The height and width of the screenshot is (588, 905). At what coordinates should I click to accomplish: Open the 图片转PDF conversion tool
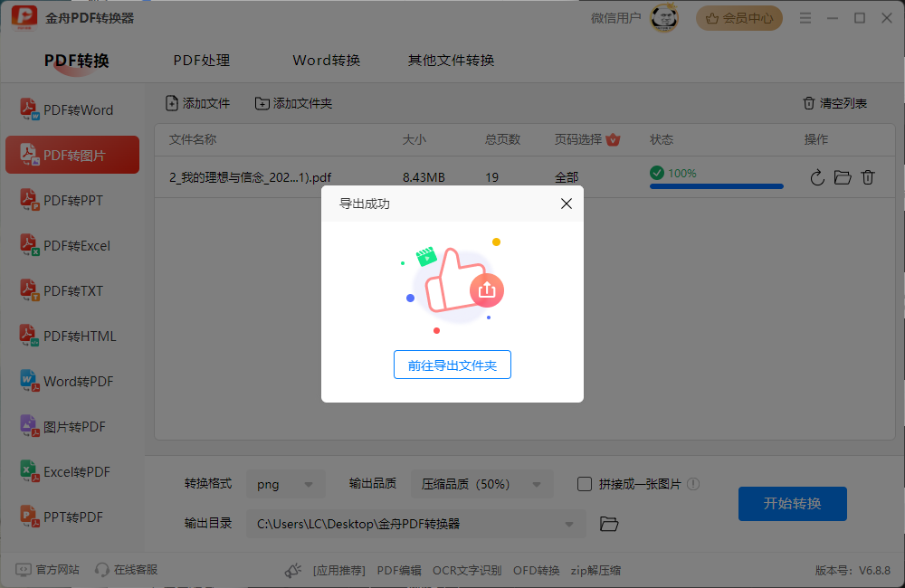tap(72, 426)
